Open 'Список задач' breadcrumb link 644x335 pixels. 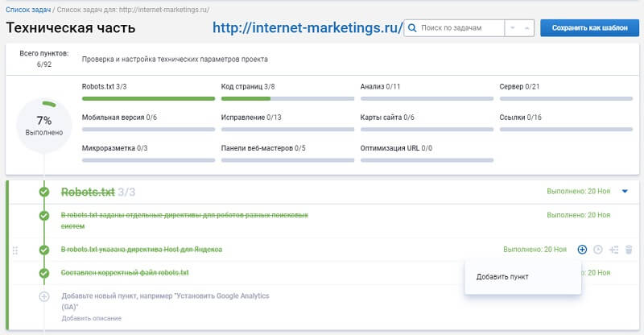[28, 7]
